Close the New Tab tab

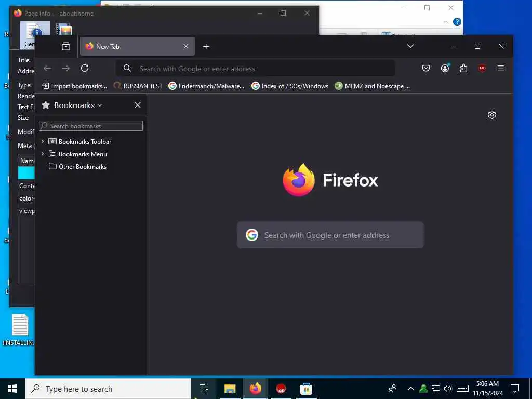(185, 46)
